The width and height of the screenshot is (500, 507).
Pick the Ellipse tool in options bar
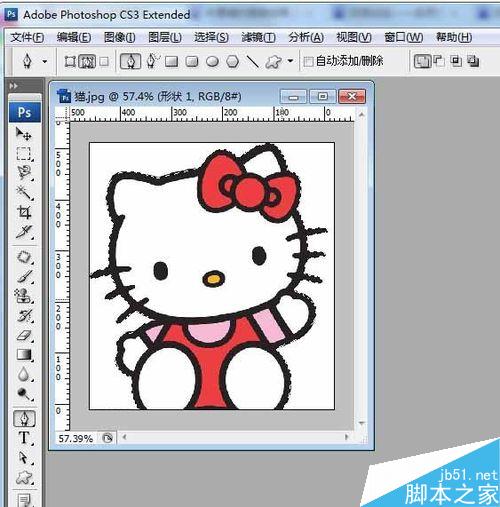(212, 62)
